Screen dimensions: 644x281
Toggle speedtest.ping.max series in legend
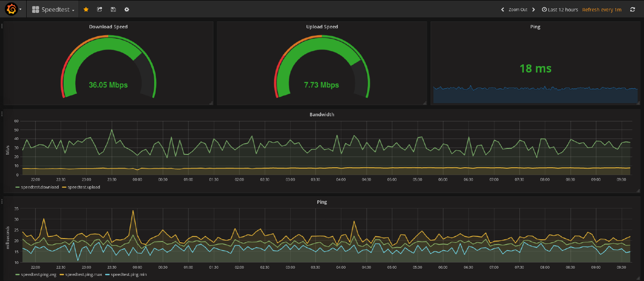[x=83, y=274]
